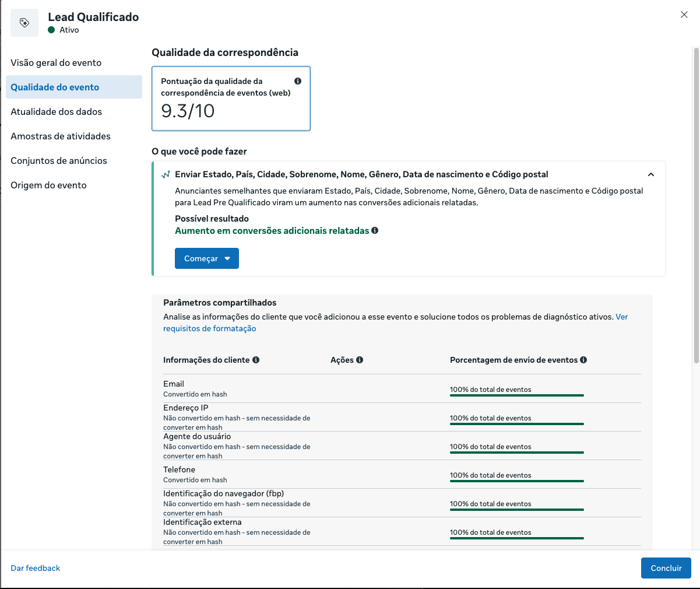Click info icon beside Pontuação da qualidade score
This screenshot has width=700, height=589.
tap(298, 81)
